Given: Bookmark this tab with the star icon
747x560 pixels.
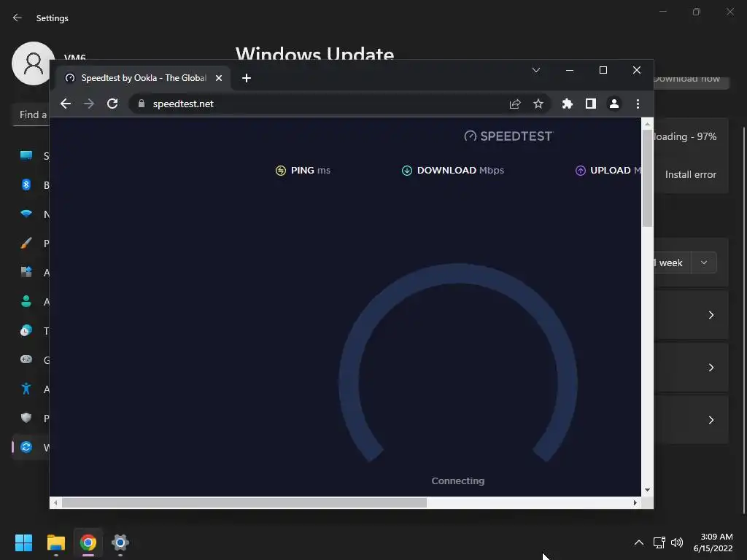Looking at the screenshot, I should pyautogui.click(x=538, y=104).
